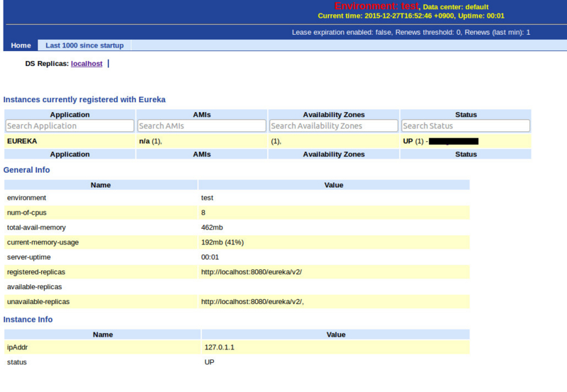The image size is (567, 392).
Task: Select the General Info heading
Action: pos(26,170)
